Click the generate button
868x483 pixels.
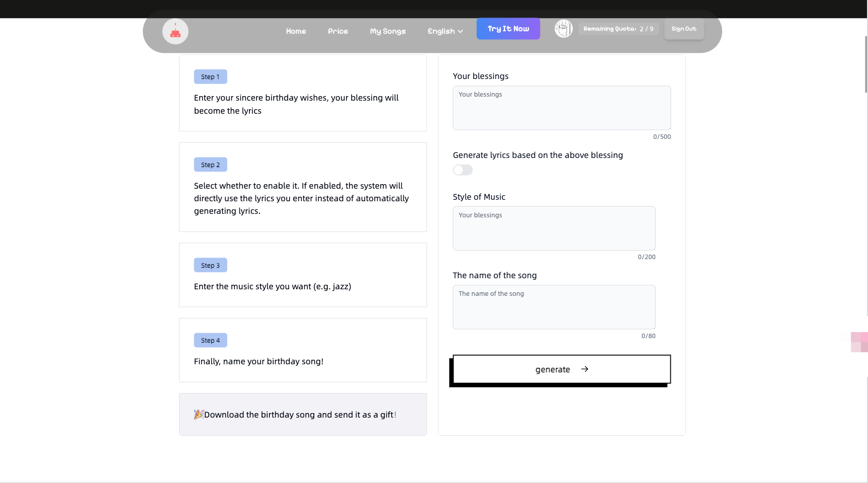pyautogui.click(x=562, y=369)
